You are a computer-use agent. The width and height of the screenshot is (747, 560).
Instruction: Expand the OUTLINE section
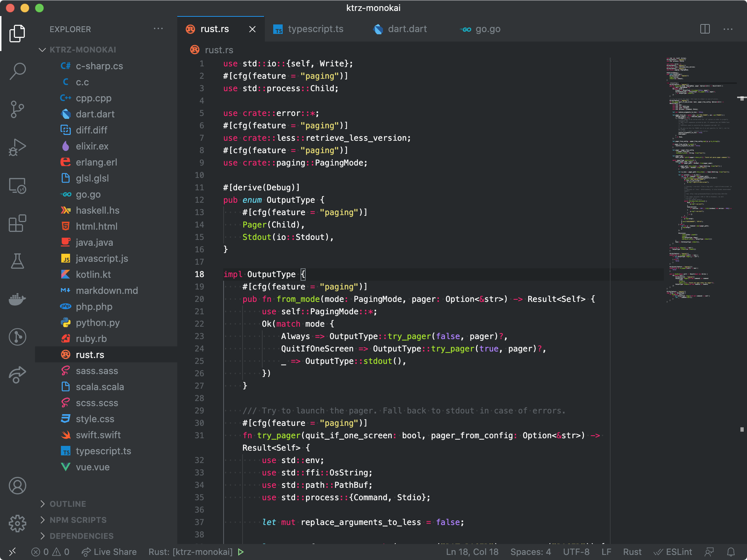pyautogui.click(x=68, y=504)
